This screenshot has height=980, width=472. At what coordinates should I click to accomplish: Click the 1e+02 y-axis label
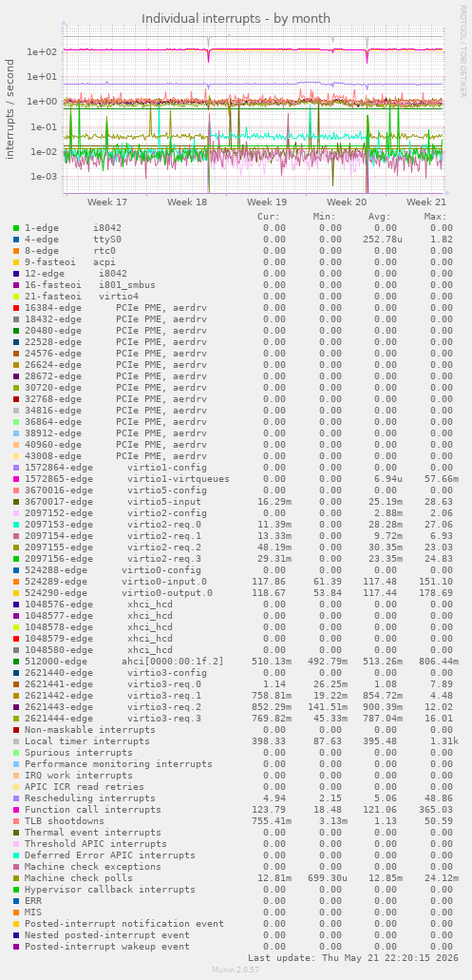point(39,52)
